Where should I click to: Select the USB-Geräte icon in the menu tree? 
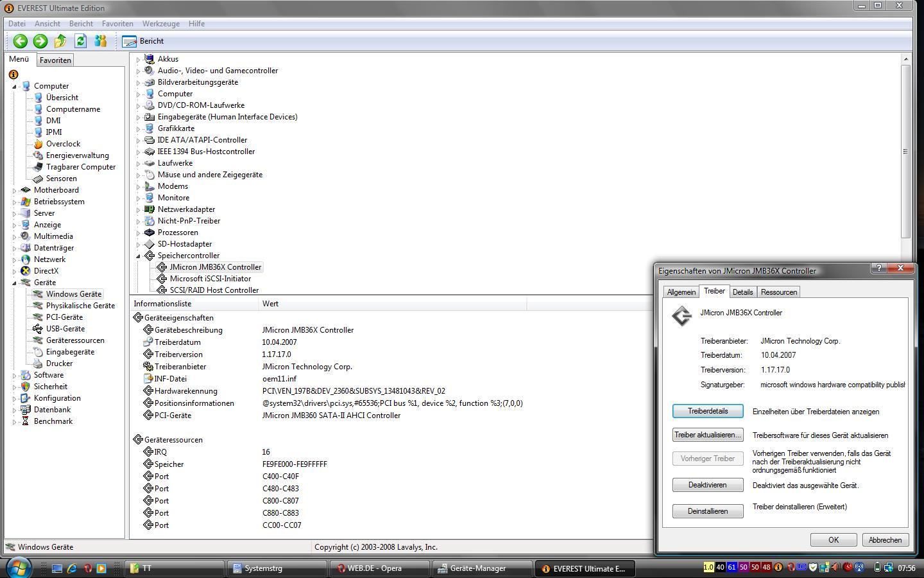[38, 329]
